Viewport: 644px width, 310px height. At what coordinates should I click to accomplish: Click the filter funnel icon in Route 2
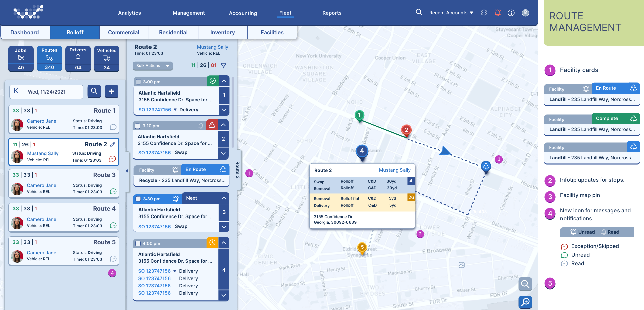point(224,66)
